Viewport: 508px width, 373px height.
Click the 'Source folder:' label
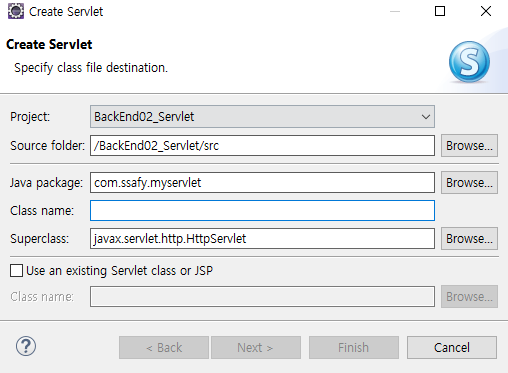[48, 146]
